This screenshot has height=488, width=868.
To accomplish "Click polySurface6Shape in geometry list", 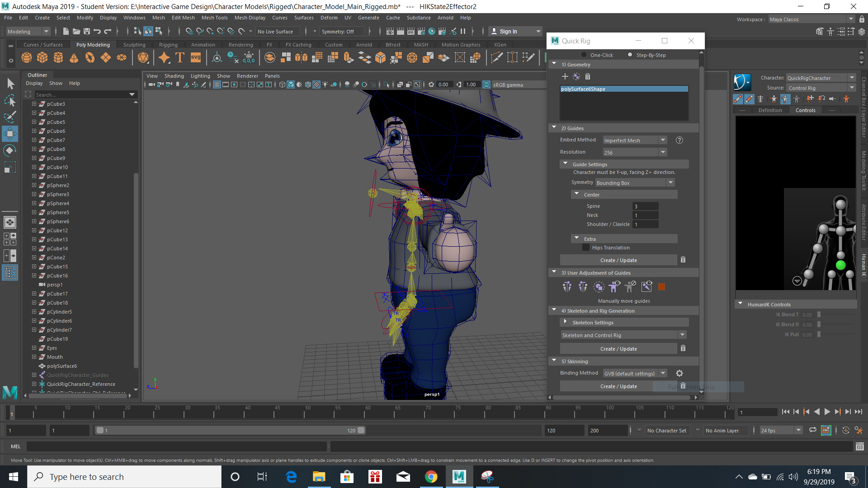I will (624, 89).
